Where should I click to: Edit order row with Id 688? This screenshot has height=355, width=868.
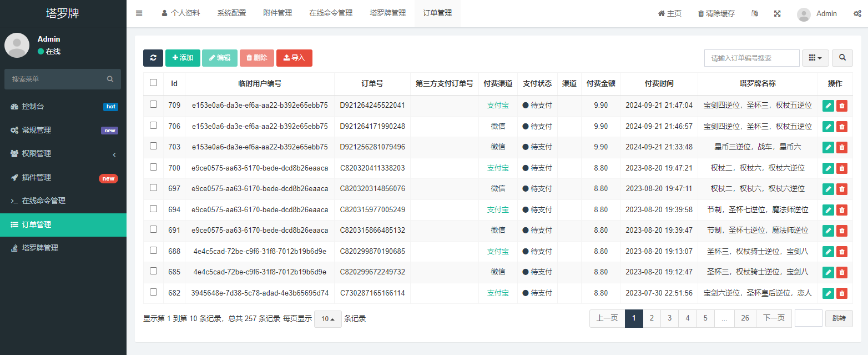point(828,252)
